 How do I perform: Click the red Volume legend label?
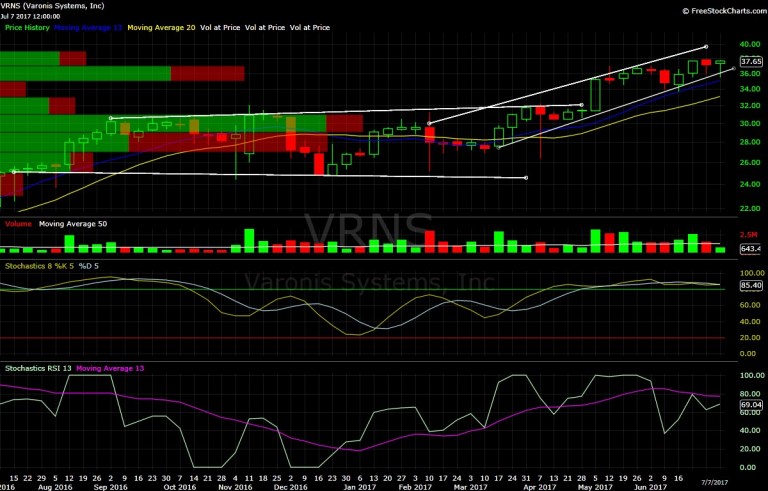18,224
